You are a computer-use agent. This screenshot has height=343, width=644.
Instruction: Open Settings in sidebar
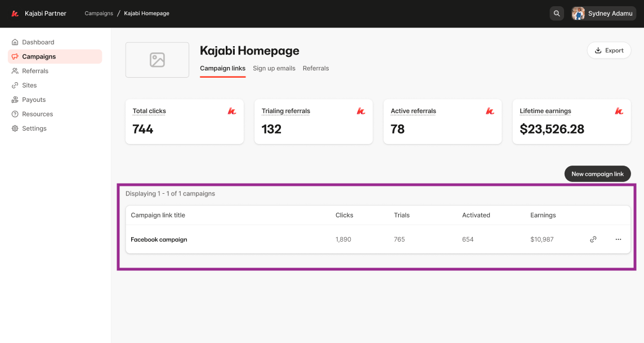point(55,128)
